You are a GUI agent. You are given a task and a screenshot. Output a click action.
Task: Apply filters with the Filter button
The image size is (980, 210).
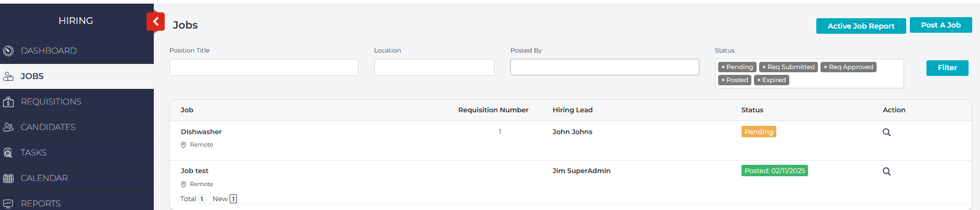pos(947,68)
